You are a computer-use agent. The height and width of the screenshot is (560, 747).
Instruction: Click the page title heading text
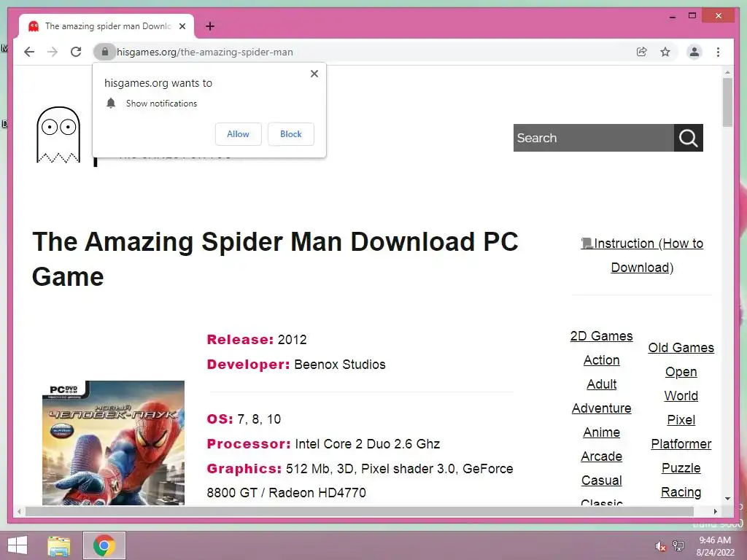pos(275,259)
